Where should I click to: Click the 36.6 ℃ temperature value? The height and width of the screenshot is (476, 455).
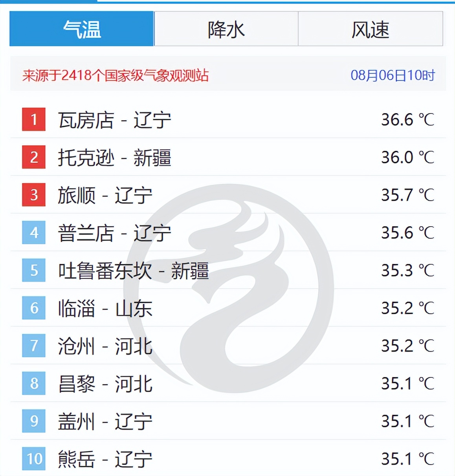[x=407, y=119]
